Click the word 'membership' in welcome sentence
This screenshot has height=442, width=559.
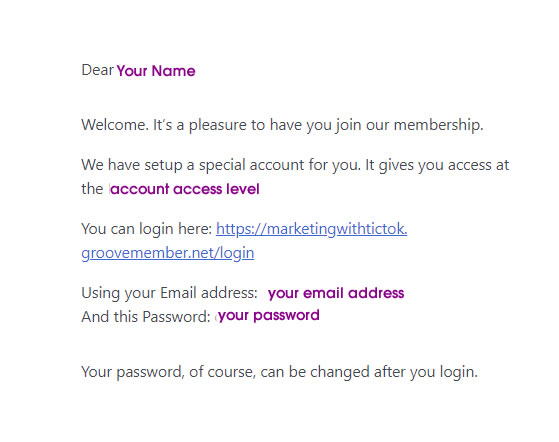click(x=437, y=125)
